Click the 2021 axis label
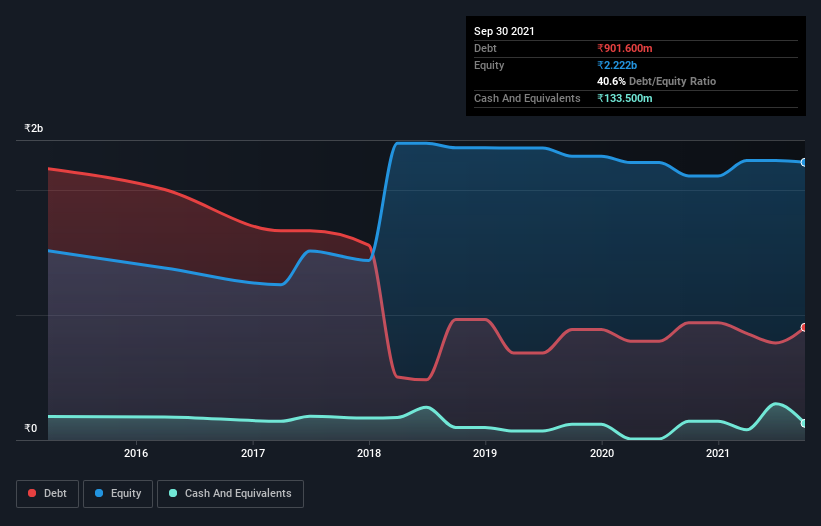Screen dimensions: 821x526 [x=718, y=453]
